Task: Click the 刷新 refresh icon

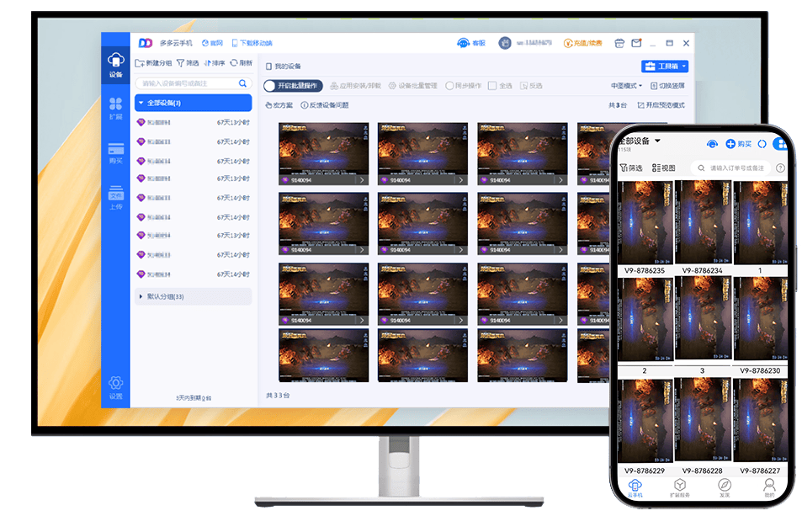Action: click(241, 63)
